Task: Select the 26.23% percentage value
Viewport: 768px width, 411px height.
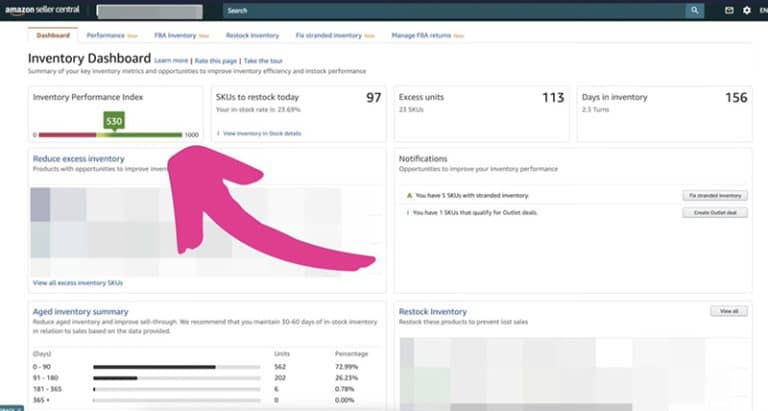Action: click(346, 378)
